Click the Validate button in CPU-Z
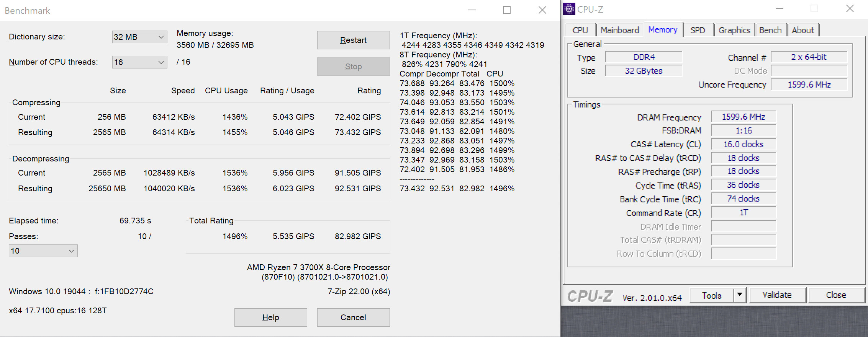The image size is (868, 337). (x=777, y=295)
